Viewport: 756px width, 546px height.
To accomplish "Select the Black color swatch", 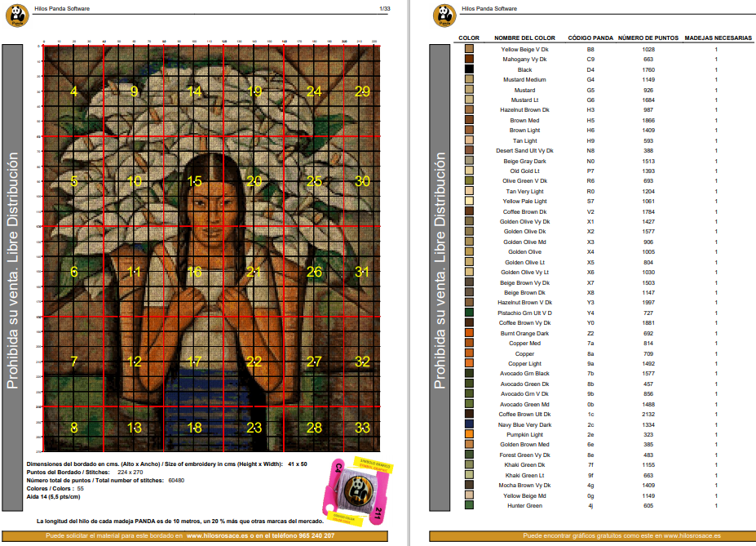I will 469,69.
